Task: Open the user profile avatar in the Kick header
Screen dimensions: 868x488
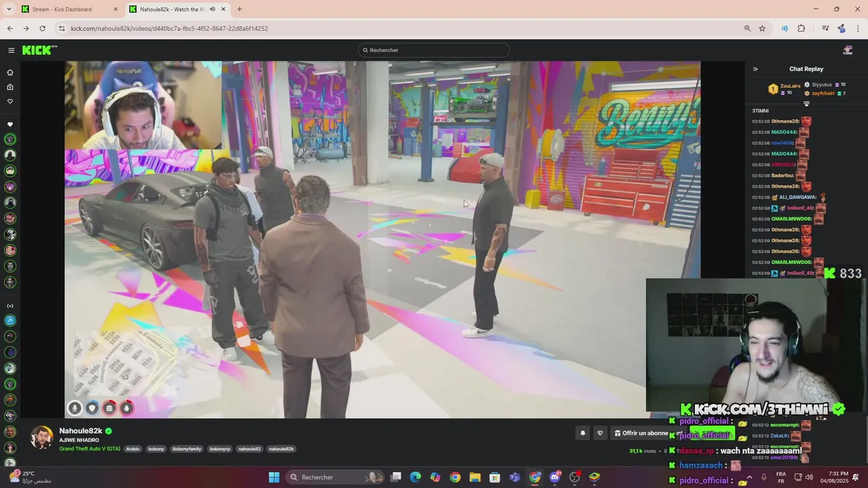Action: tap(847, 50)
